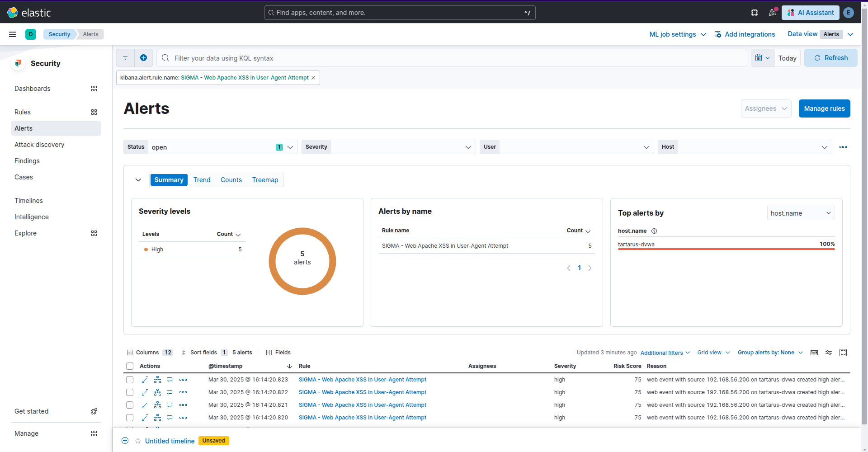Open the newsfeed notifications icon
This screenshot has height=452, width=868.
773,13
